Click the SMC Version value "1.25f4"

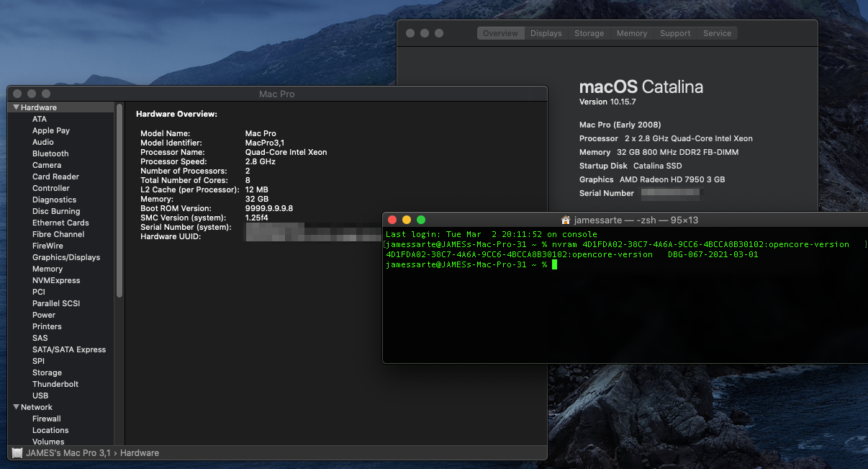(258, 218)
